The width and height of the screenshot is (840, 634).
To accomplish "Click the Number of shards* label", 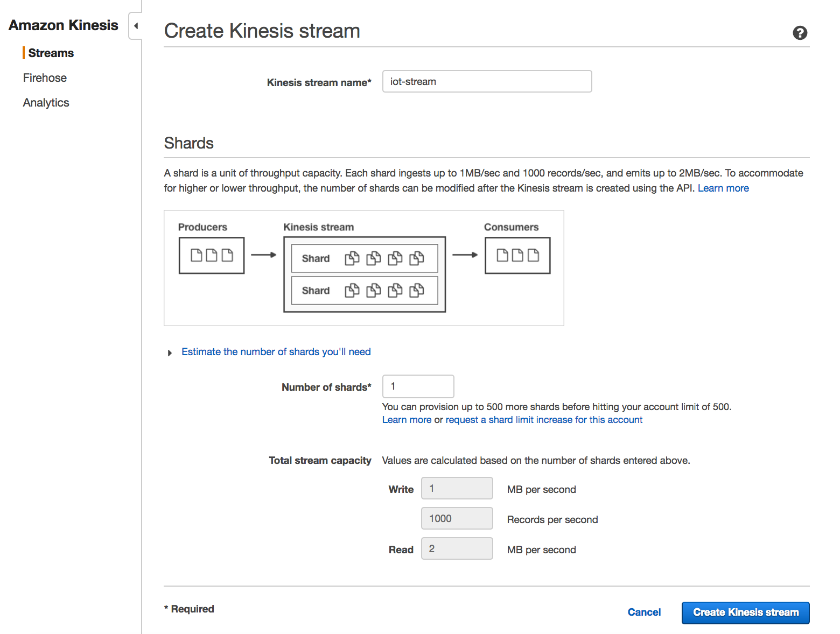I will pyautogui.click(x=326, y=387).
